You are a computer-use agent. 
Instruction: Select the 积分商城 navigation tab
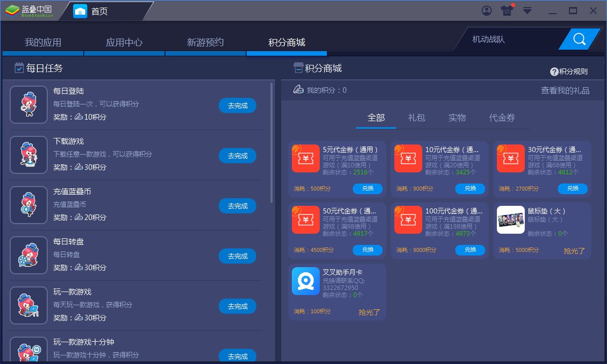(x=287, y=42)
